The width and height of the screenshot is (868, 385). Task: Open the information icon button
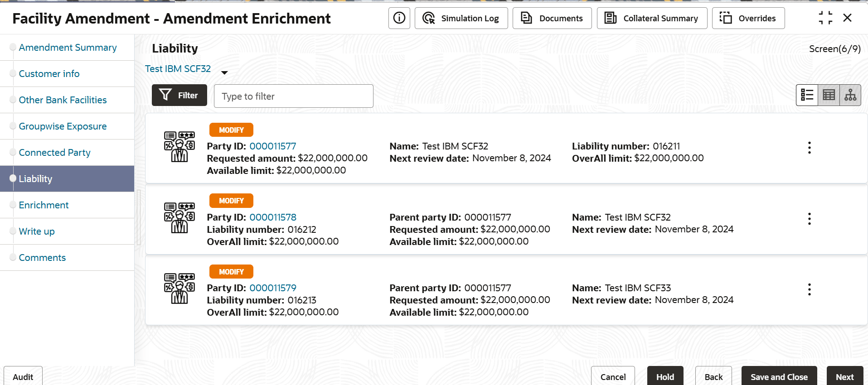click(399, 18)
